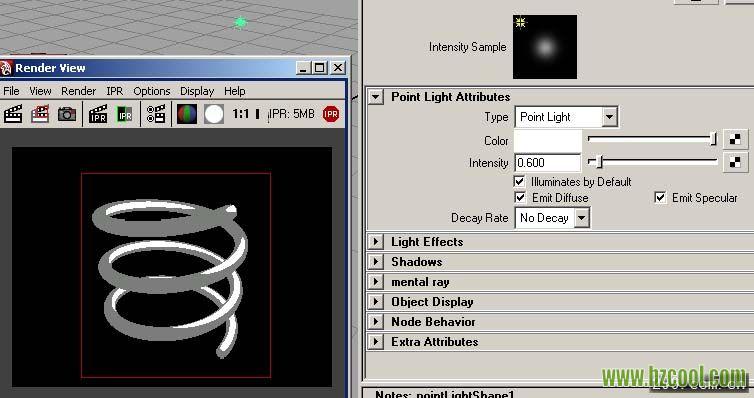Expand the Node Behavior section
This screenshot has height=398, width=754.
tap(376, 322)
